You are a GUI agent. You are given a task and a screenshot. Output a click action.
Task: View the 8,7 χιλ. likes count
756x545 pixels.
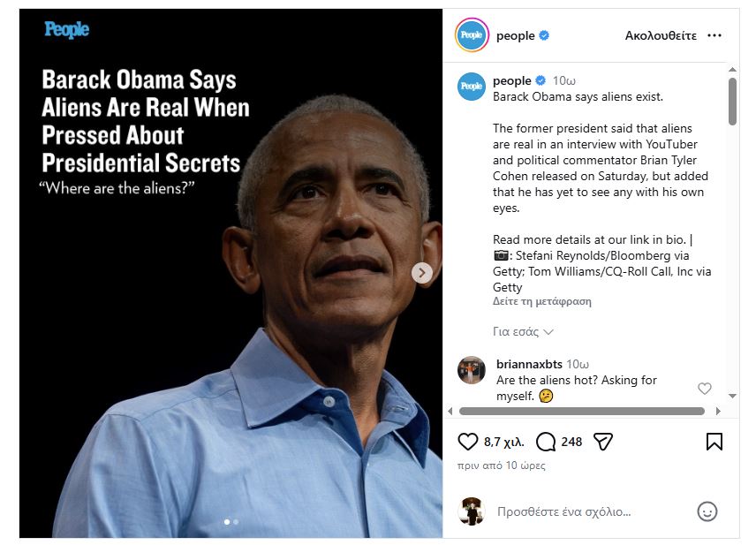pyautogui.click(x=503, y=442)
